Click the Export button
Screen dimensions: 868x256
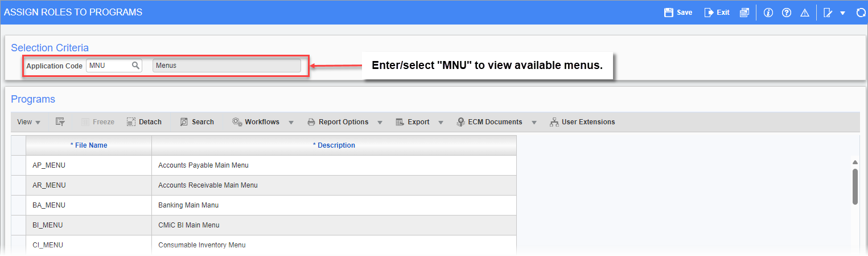[412, 122]
